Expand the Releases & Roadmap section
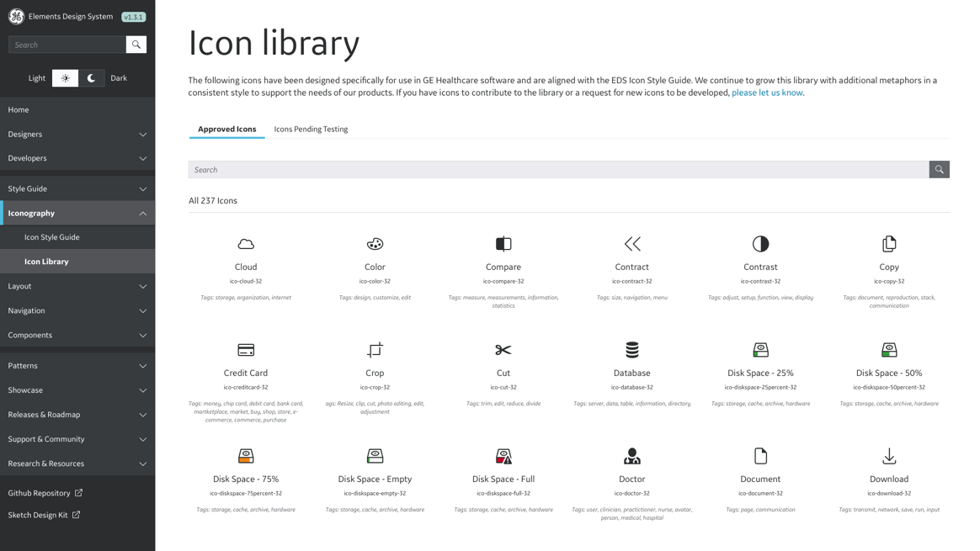The width and height of the screenshot is (980, 551). point(77,414)
